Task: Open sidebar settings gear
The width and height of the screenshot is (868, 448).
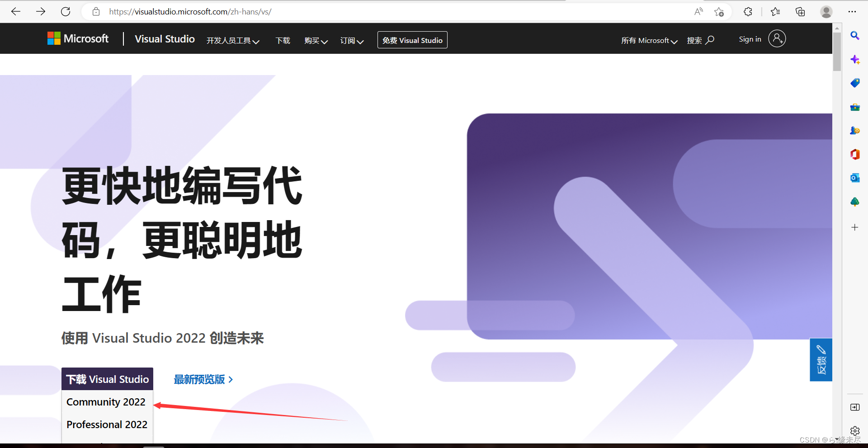Action: (855, 431)
